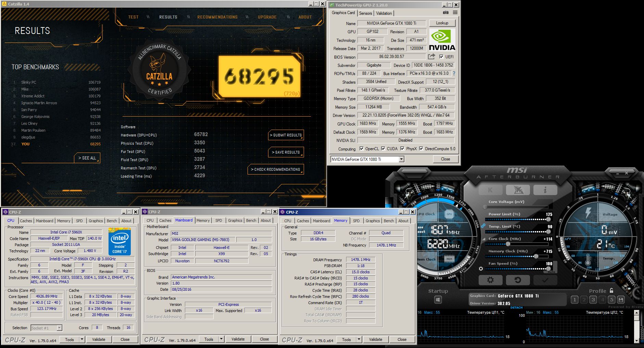This screenshot has height=348, width=644.
Task: Click fan settings gear beside Fan Speed
Action: tap(481, 269)
